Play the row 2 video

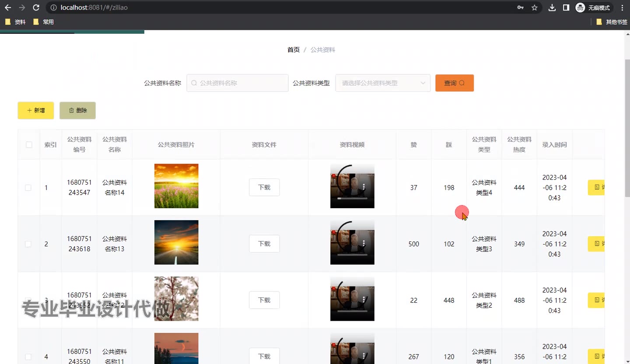(352, 242)
